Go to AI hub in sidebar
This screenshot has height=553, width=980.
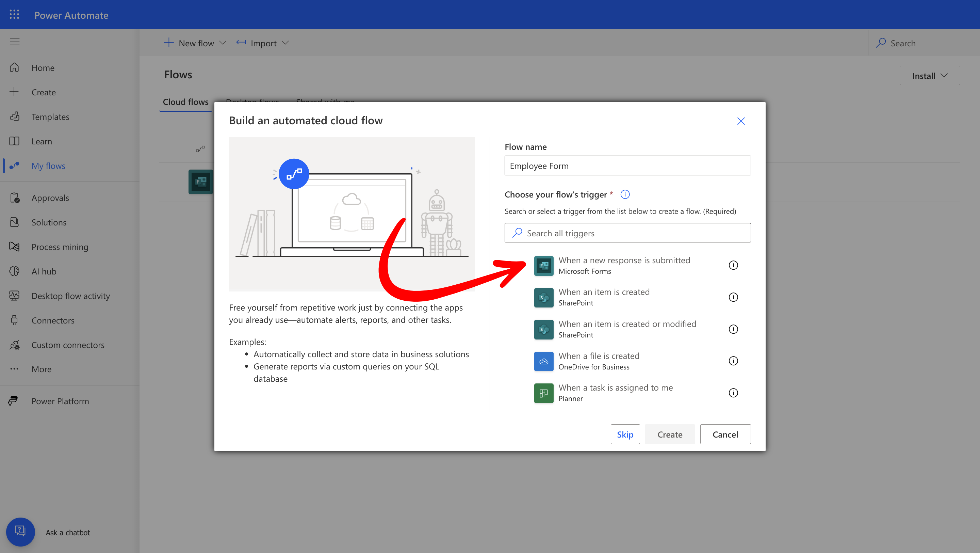(44, 271)
